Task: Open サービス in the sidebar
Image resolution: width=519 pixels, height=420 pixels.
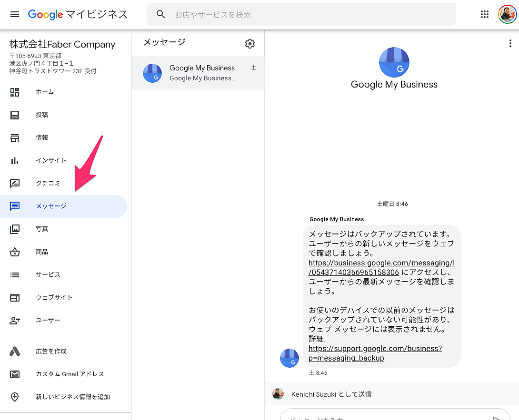Action: (x=63, y=275)
